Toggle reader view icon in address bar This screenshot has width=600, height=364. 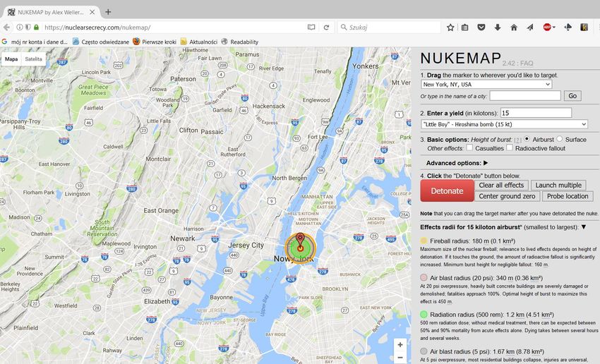311,28
